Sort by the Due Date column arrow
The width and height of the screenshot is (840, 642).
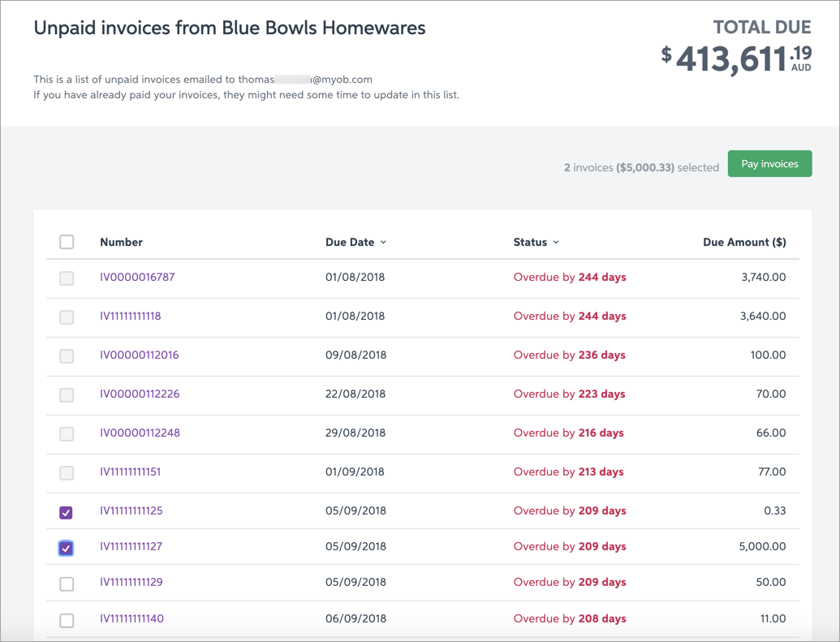(x=383, y=243)
